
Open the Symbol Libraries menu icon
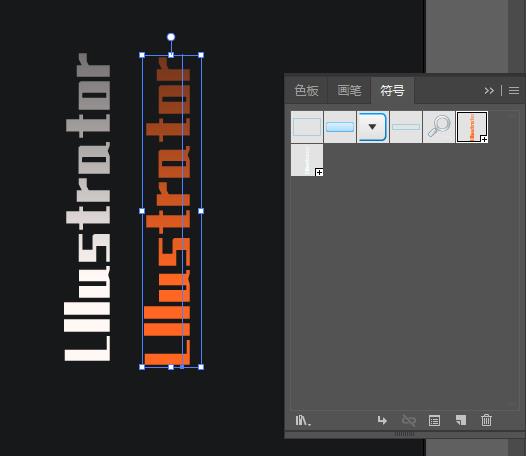[303, 420]
